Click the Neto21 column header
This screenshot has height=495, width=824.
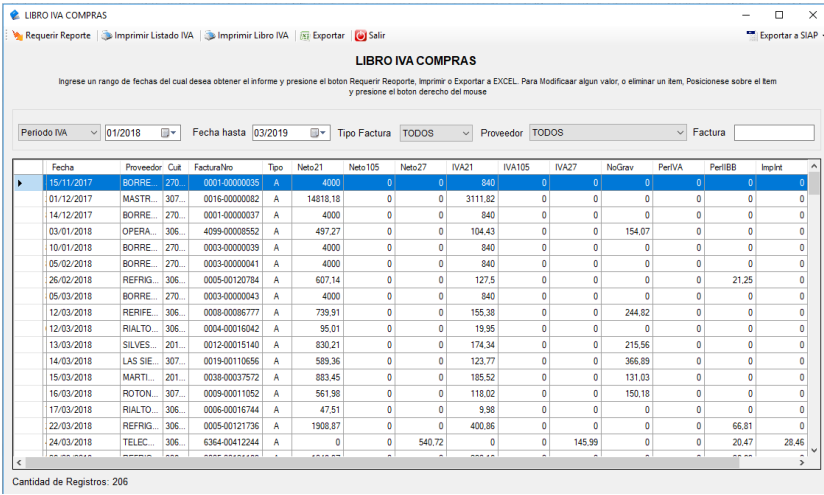pos(311,166)
